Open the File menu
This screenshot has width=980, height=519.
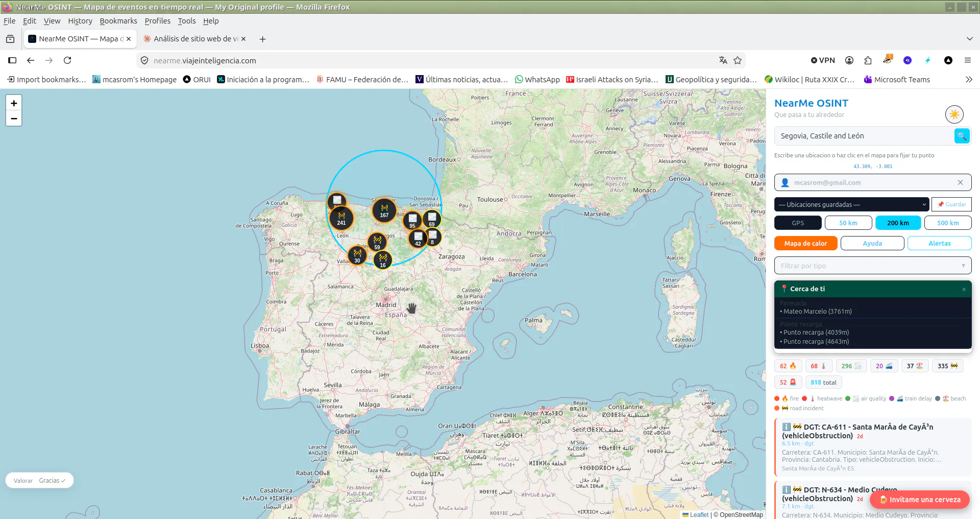(9, 21)
